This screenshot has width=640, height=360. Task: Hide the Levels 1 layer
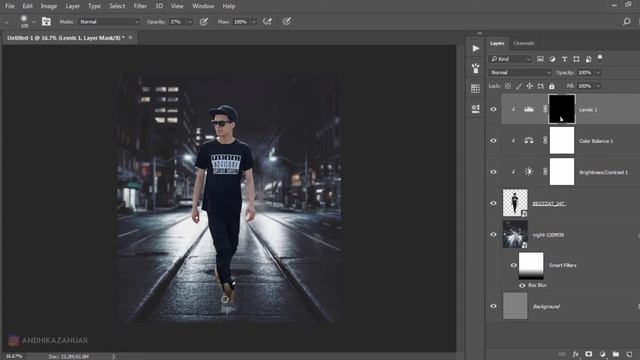(x=493, y=109)
